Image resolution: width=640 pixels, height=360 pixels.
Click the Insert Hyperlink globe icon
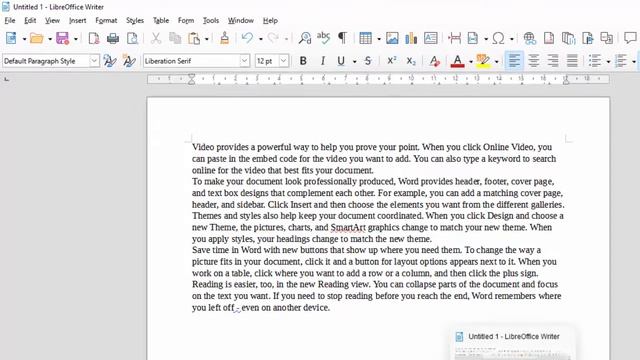pos(529,38)
